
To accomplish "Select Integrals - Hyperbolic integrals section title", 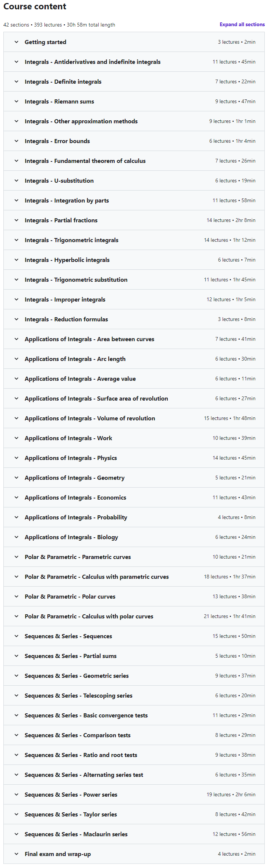I will tap(67, 260).
